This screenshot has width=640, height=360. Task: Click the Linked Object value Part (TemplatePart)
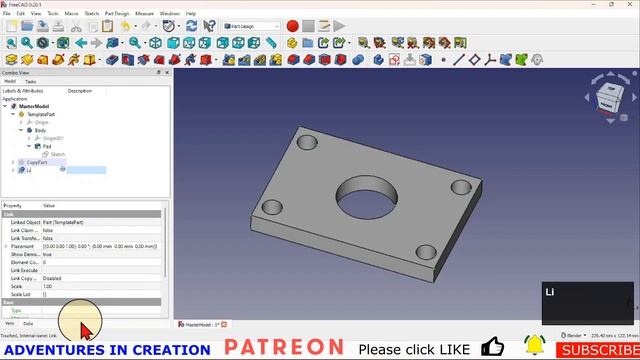pyautogui.click(x=63, y=222)
